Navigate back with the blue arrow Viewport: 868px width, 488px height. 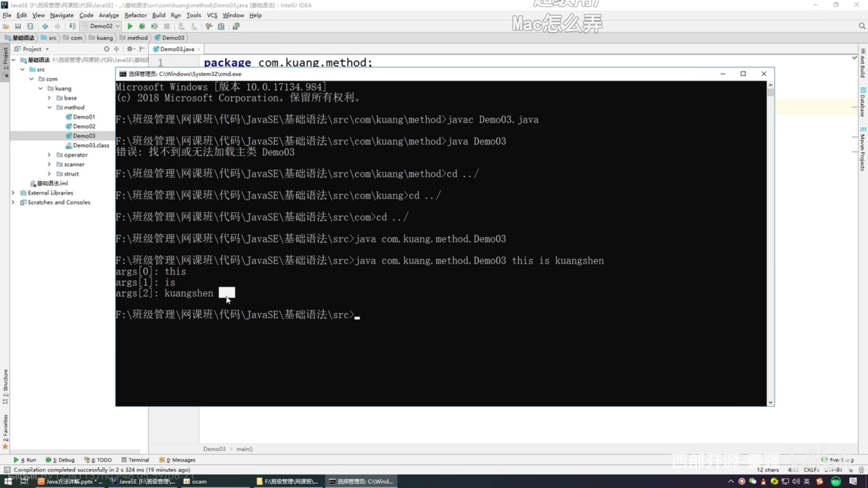coord(45,26)
